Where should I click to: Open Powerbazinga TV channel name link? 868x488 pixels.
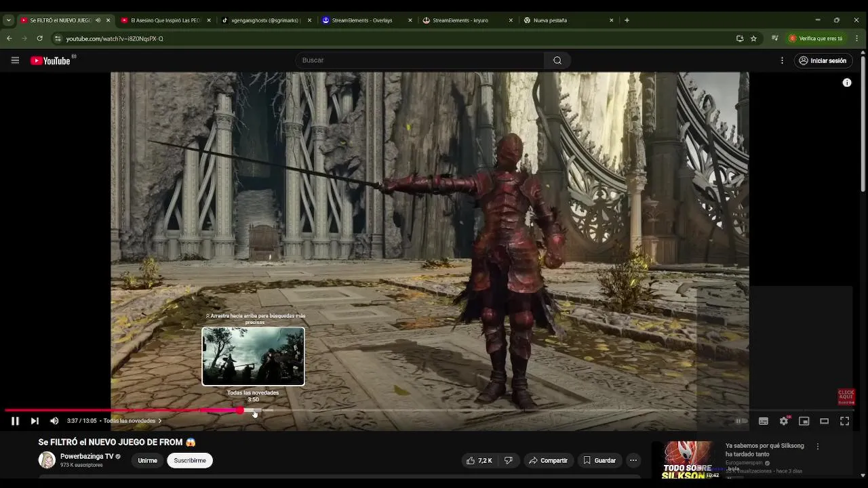click(x=87, y=456)
